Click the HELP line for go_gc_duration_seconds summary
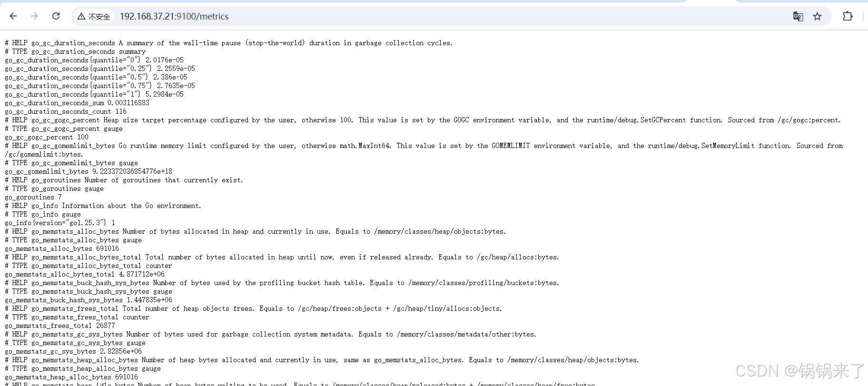 [x=228, y=43]
